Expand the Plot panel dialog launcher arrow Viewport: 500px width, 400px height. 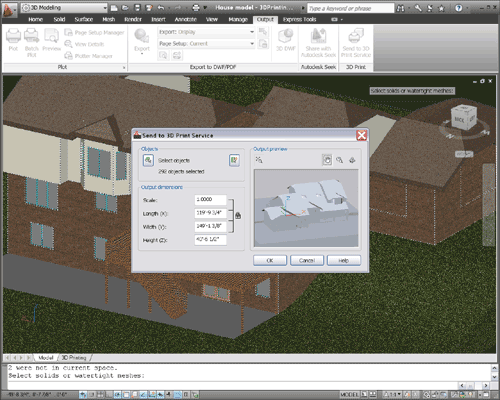click(x=124, y=67)
